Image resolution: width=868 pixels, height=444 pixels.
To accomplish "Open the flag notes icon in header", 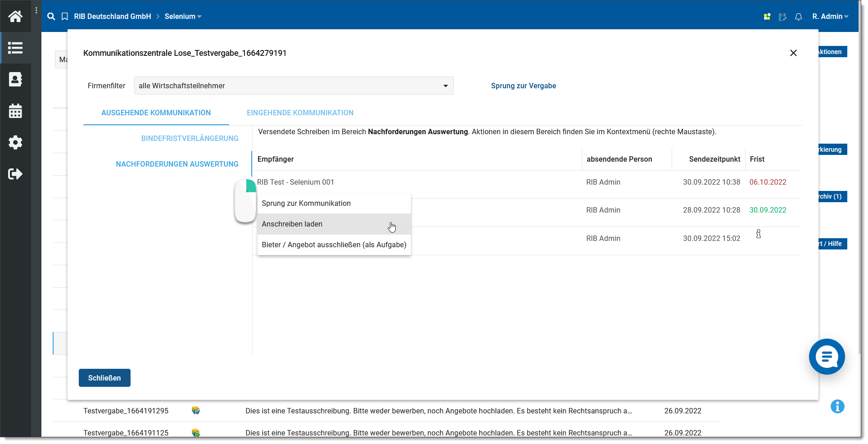I will coord(782,17).
